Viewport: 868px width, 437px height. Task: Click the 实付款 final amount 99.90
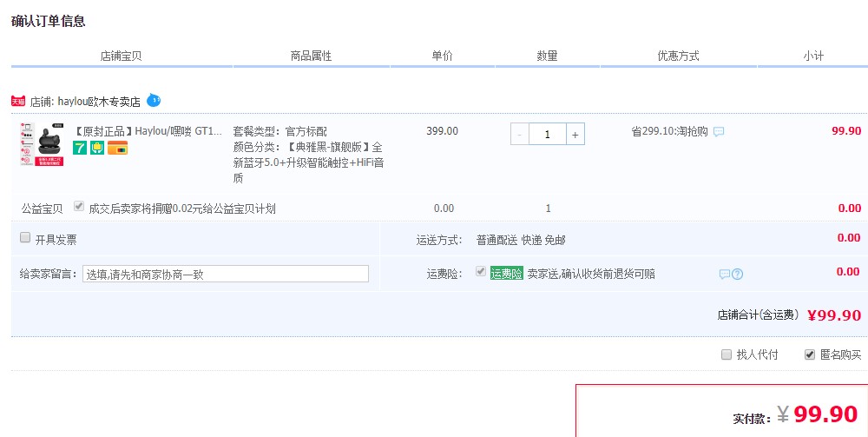(825, 414)
